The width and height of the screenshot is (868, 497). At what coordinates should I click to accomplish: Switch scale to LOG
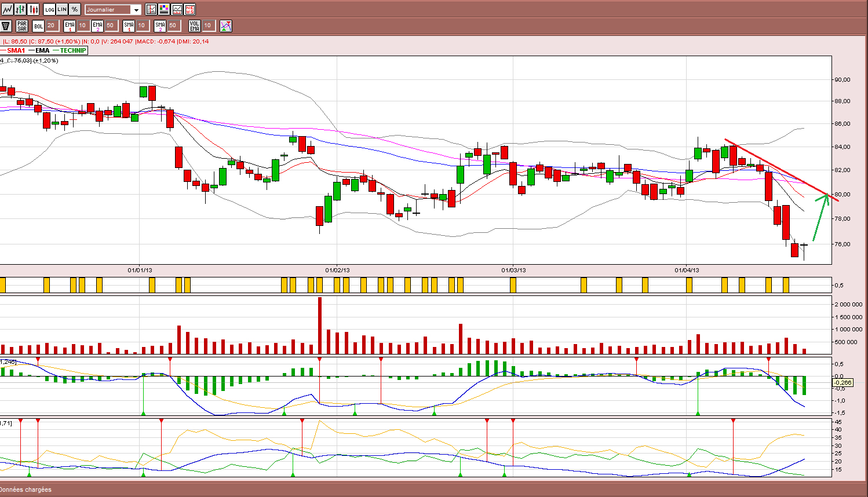[x=49, y=9]
